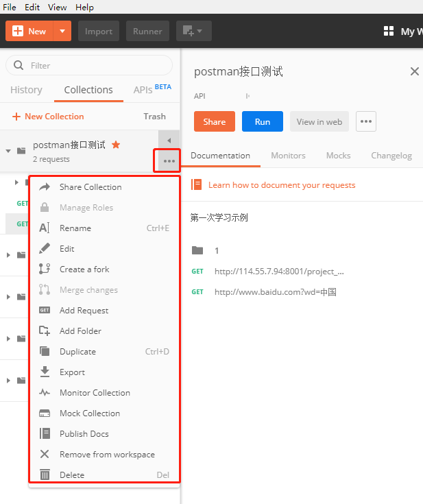Click the 第一次学习示例 description text
The height and width of the screenshot is (504, 423).
(219, 217)
